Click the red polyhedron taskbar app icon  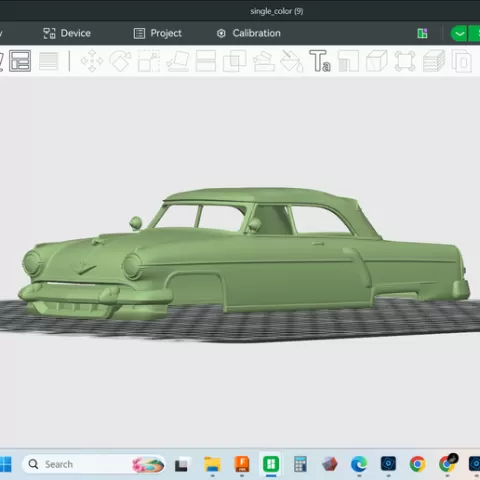point(330,464)
